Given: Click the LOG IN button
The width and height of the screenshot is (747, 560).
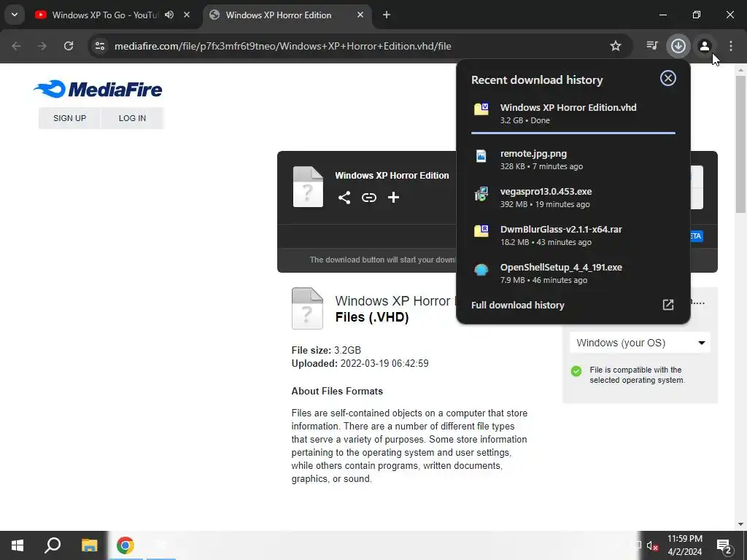Looking at the screenshot, I should pos(133,118).
